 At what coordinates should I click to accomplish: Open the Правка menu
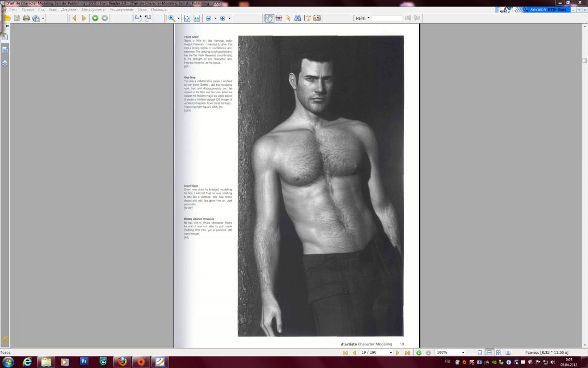point(27,9)
